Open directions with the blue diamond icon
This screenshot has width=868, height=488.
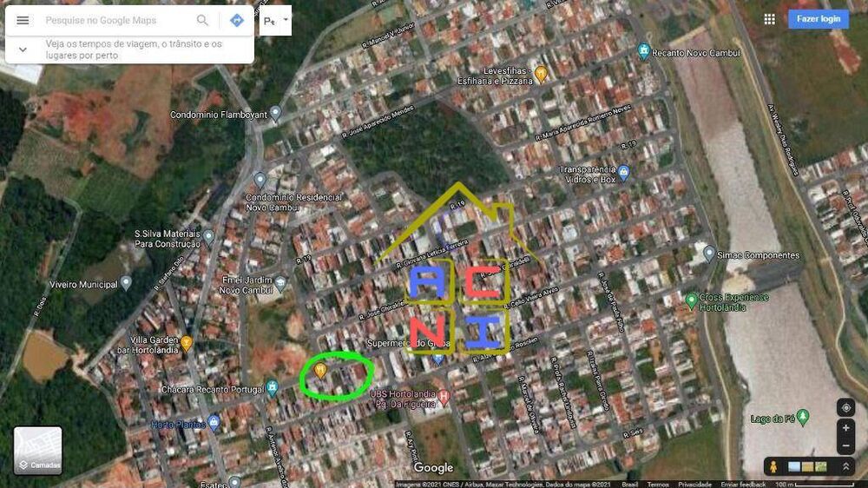(236, 21)
